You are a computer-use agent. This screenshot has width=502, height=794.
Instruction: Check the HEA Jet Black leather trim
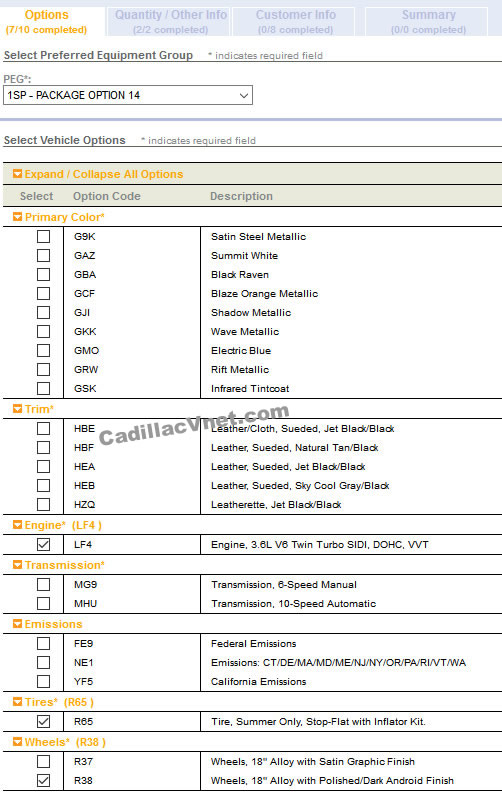click(44, 466)
